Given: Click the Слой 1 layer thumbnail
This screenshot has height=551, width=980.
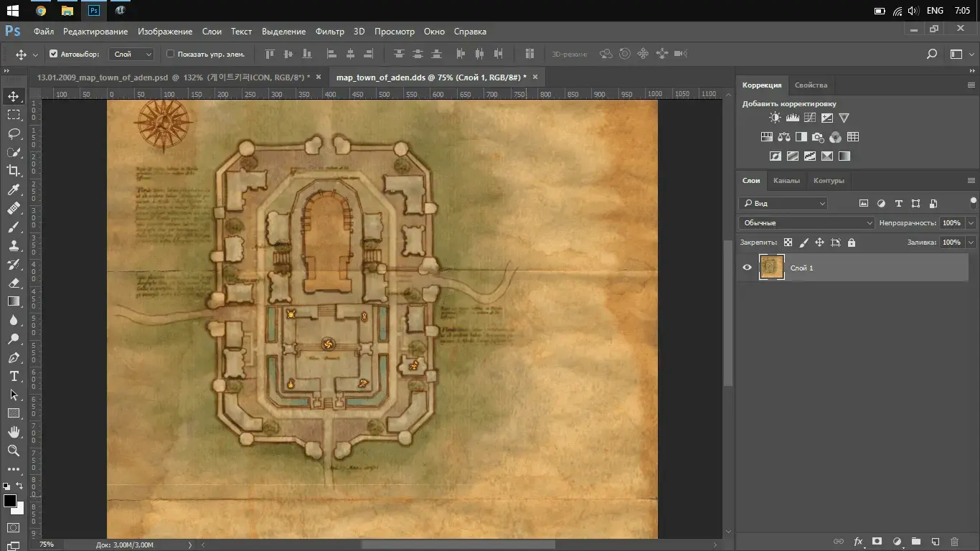Looking at the screenshot, I should click(771, 267).
